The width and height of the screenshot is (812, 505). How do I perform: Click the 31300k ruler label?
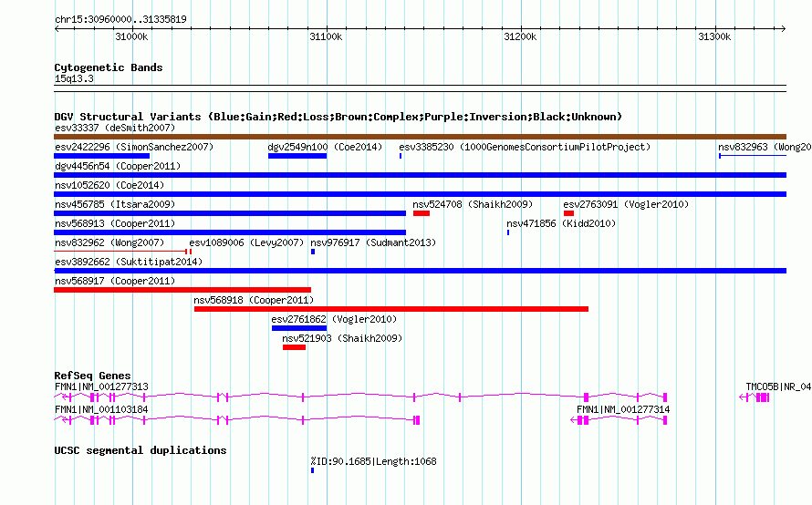click(x=714, y=36)
